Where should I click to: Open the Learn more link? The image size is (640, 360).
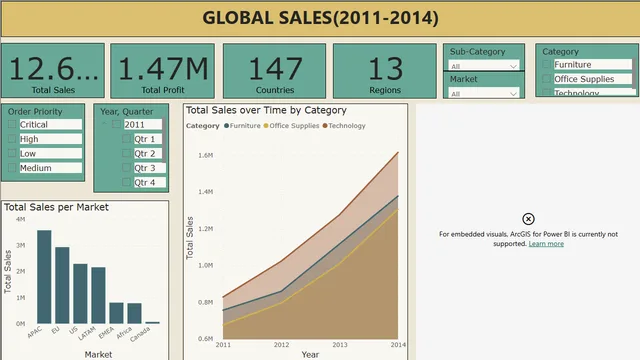tap(546, 244)
